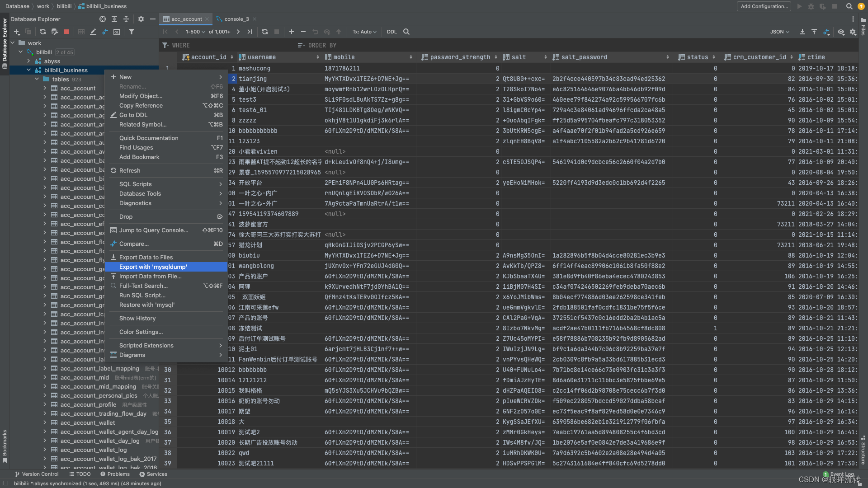Viewport: 868px width, 488px height.
Task: Click Collapse All in Database Explorer
Action: click(126, 19)
